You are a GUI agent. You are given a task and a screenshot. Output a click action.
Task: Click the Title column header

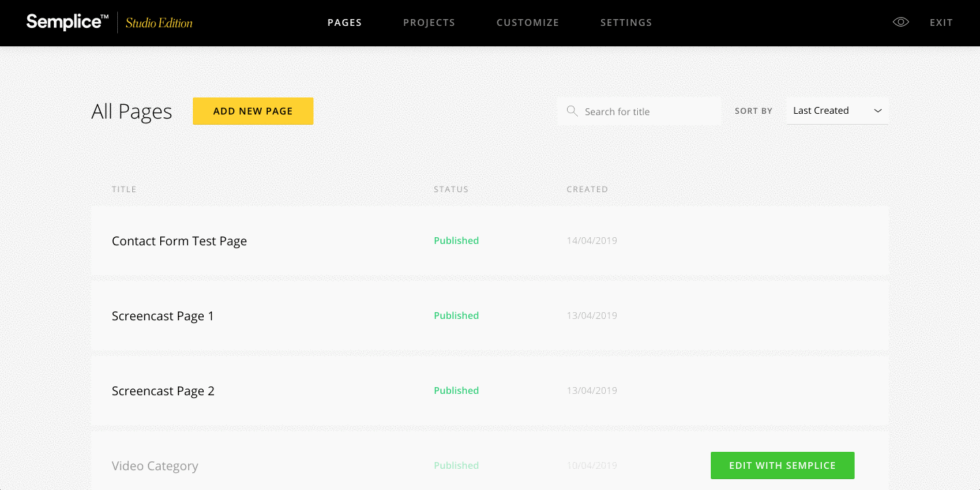124,189
